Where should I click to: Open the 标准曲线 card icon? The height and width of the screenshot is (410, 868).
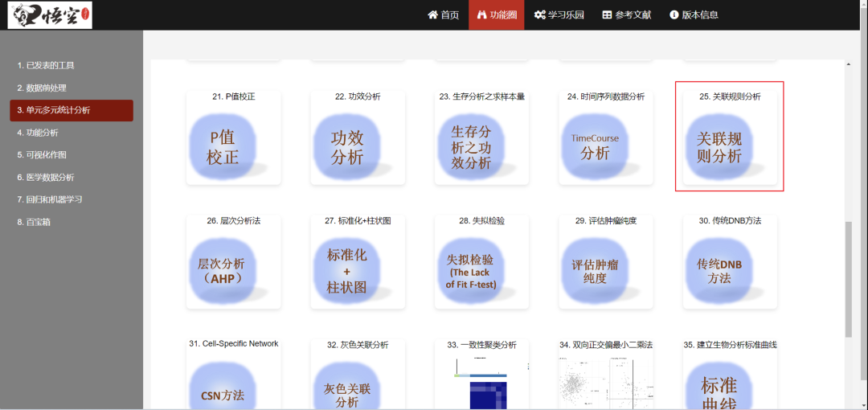719,387
